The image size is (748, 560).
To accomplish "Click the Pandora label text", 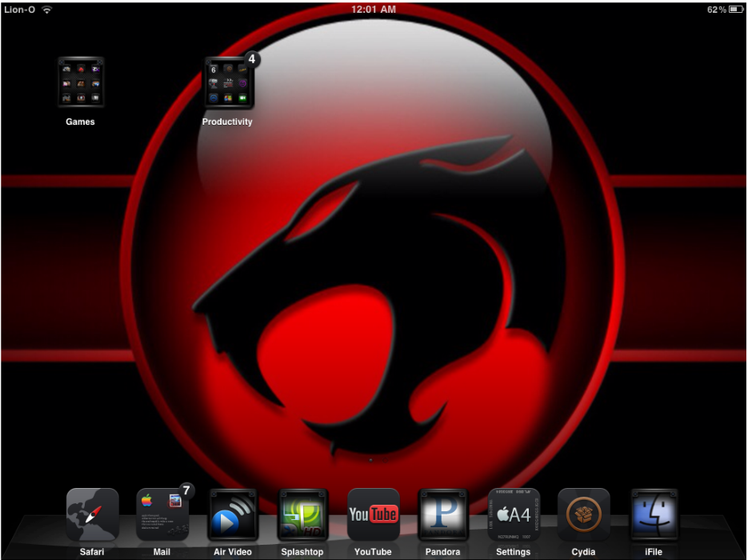I will pyautogui.click(x=442, y=551).
